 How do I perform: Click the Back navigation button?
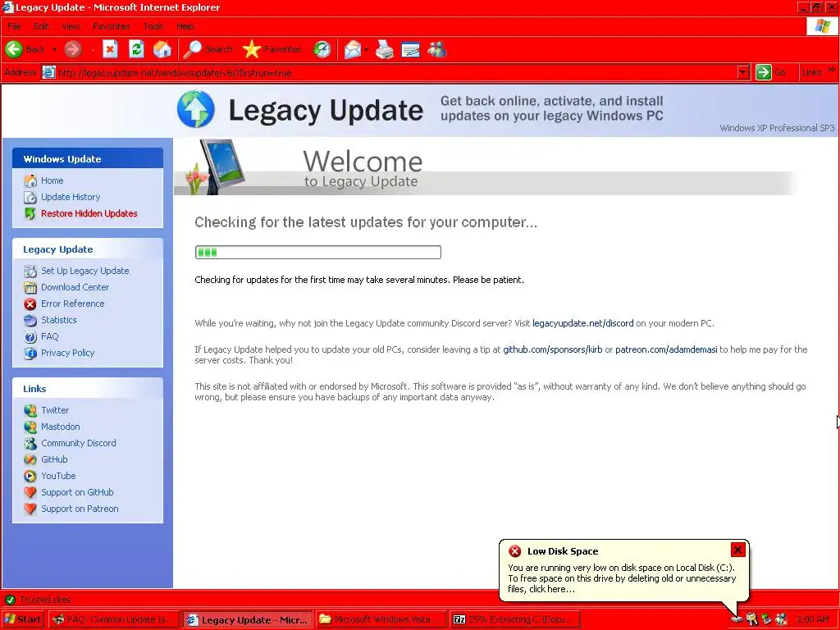point(25,49)
